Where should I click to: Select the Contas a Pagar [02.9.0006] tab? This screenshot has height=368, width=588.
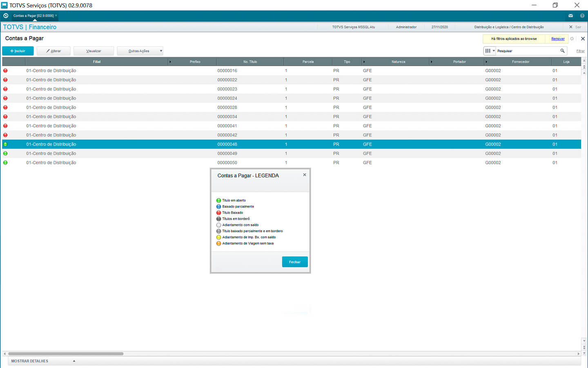pos(33,16)
